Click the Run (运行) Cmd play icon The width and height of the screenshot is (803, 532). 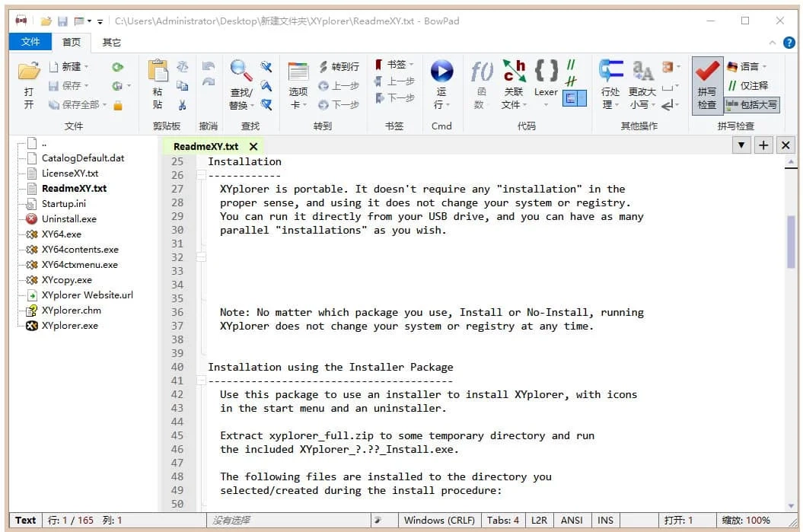[441, 73]
